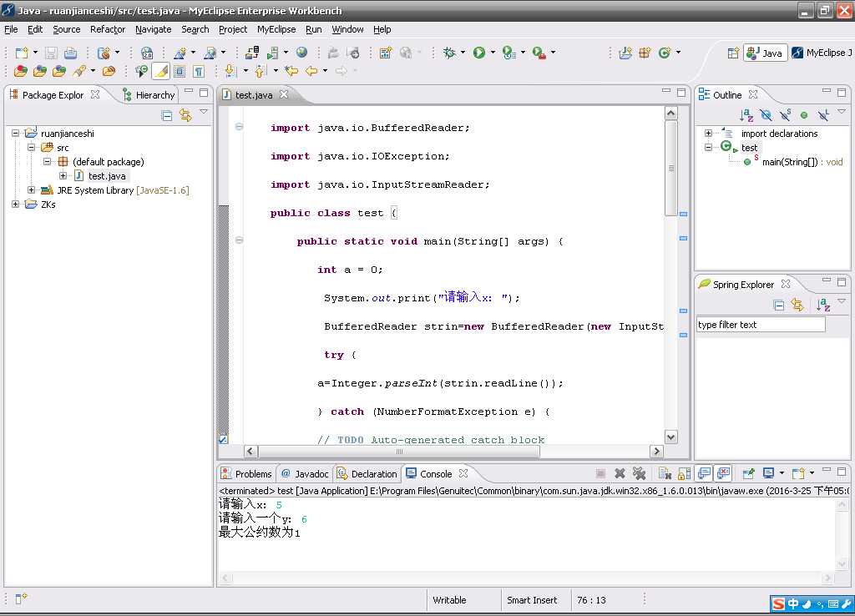This screenshot has height=616, width=855.
Task: Click the Next Annotation down-arrow icon
Action: (230, 71)
